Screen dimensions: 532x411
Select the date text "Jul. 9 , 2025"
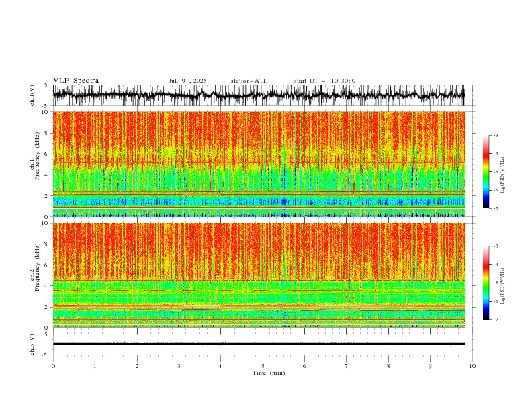coord(187,81)
